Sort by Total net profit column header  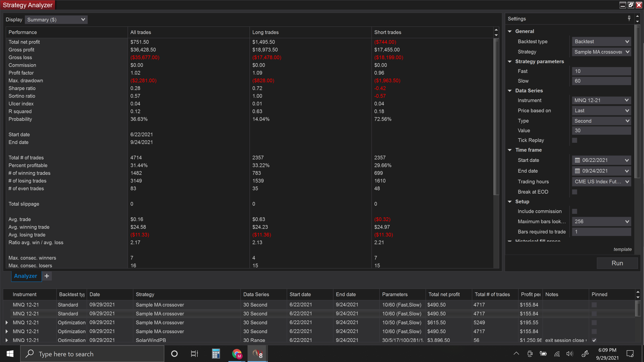pos(444,294)
